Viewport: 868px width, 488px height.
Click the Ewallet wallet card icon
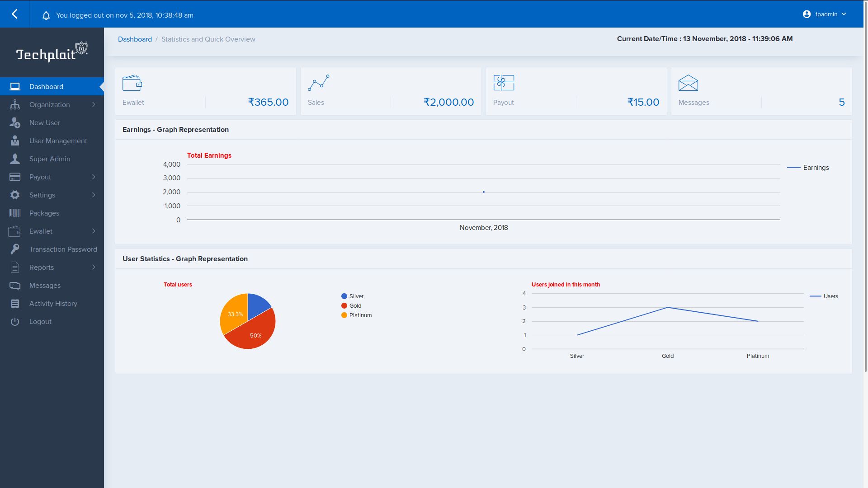tap(132, 83)
